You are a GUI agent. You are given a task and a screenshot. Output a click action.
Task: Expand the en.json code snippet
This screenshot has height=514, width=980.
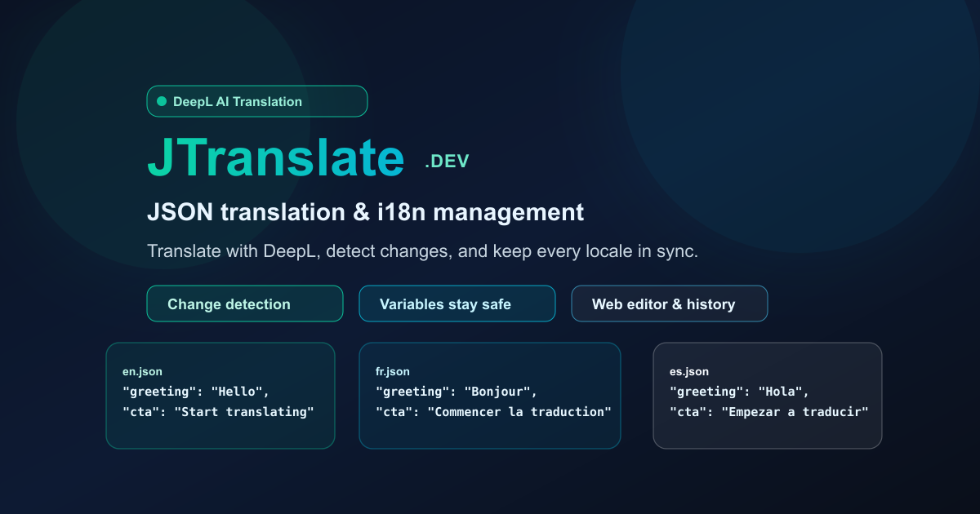pyautogui.click(x=220, y=401)
